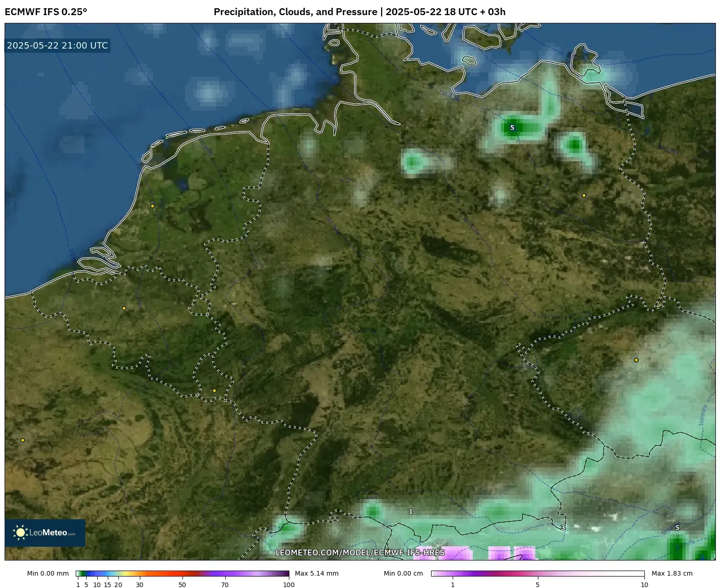Click the purple section of the precipitation colorbar near 70
The width and height of the screenshot is (720, 588).
coord(225,573)
